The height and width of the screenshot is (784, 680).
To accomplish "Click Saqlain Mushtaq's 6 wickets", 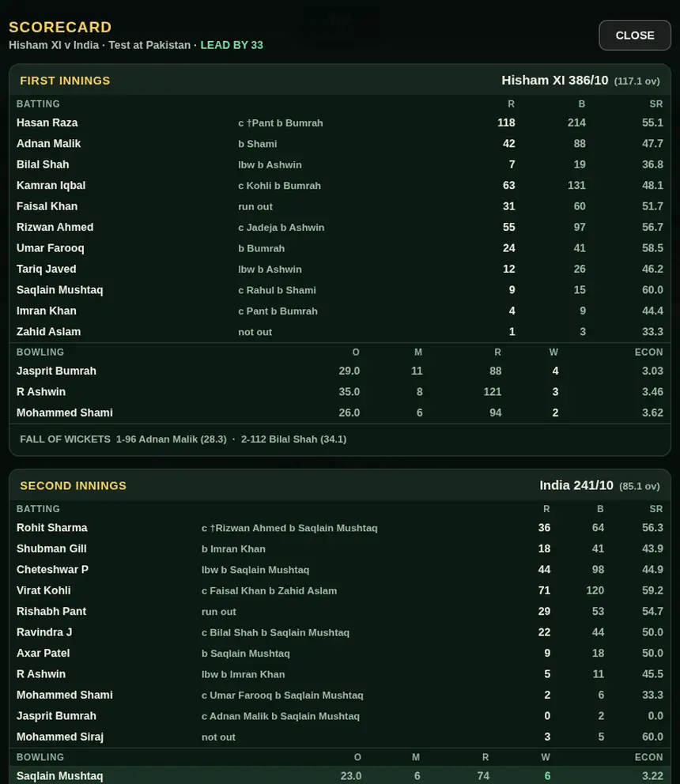I will (547, 776).
